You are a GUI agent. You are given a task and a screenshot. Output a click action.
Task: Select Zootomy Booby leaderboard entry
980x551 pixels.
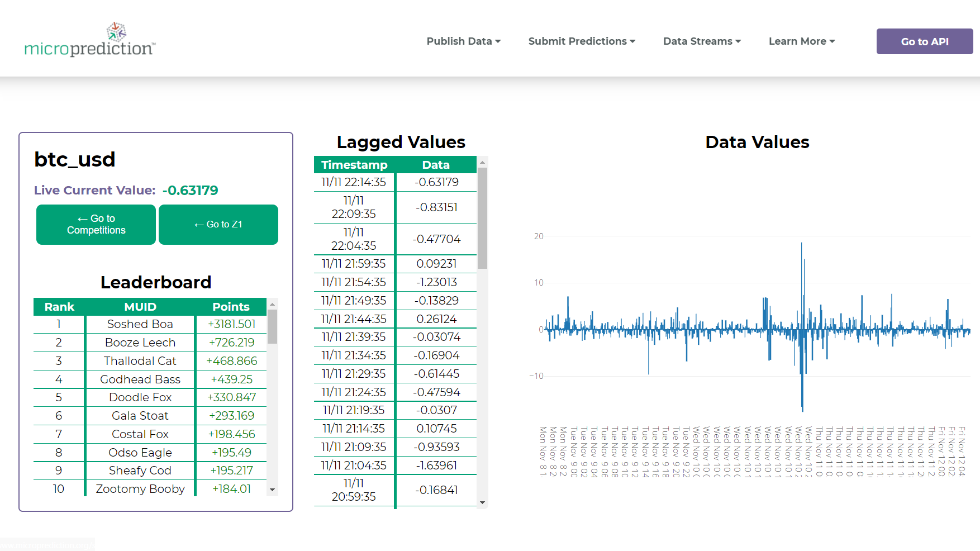click(140, 489)
